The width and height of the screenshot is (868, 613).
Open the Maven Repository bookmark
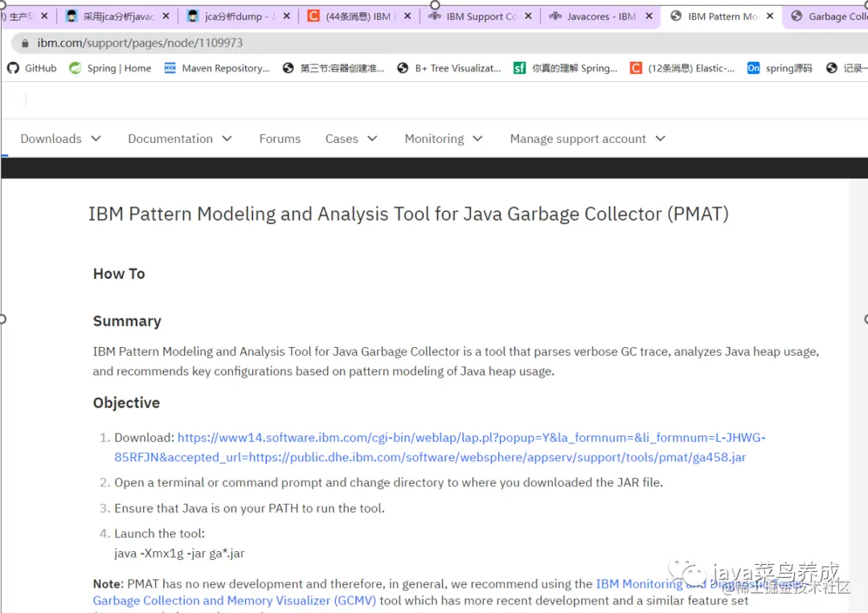click(217, 68)
